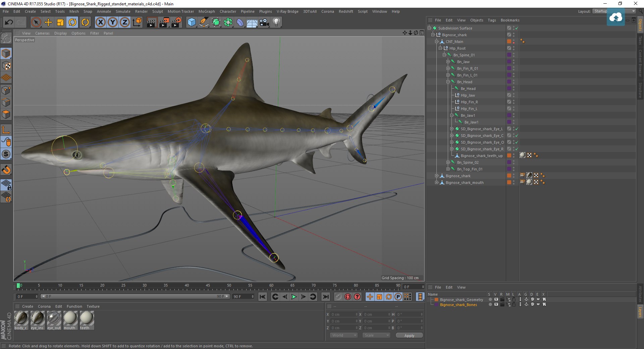Image resolution: width=644 pixels, height=349 pixels.
Task: Switch to Polygons mode
Action: [x=6, y=114]
